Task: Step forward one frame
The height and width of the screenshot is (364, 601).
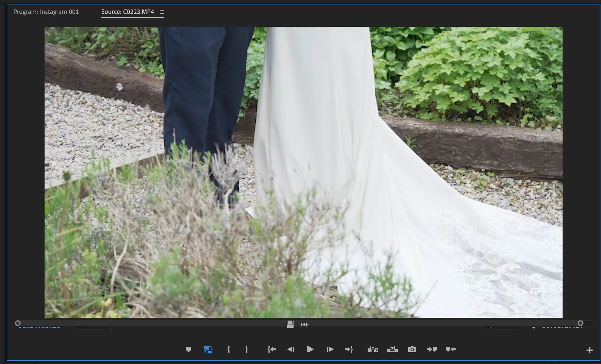Action: coord(330,349)
